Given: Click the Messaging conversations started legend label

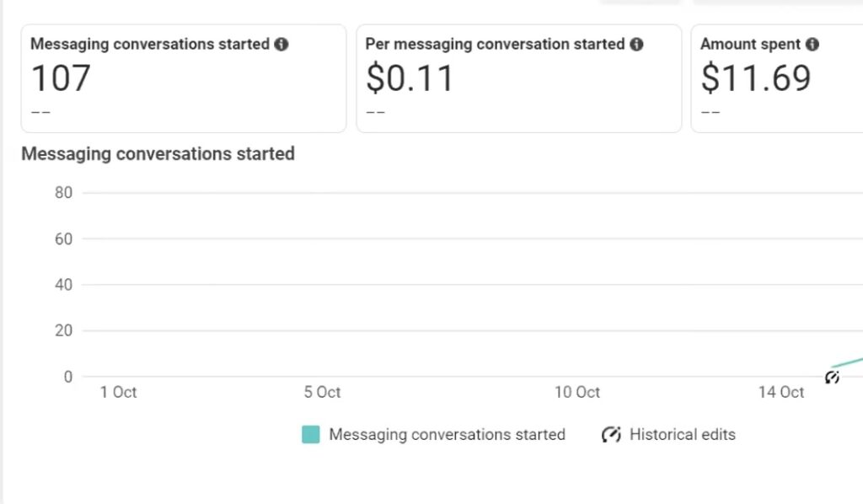Looking at the screenshot, I should (x=447, y=435).
